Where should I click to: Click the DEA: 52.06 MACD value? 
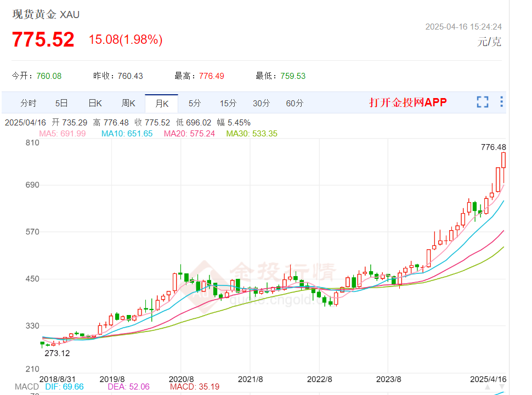[x=128, y=387]
